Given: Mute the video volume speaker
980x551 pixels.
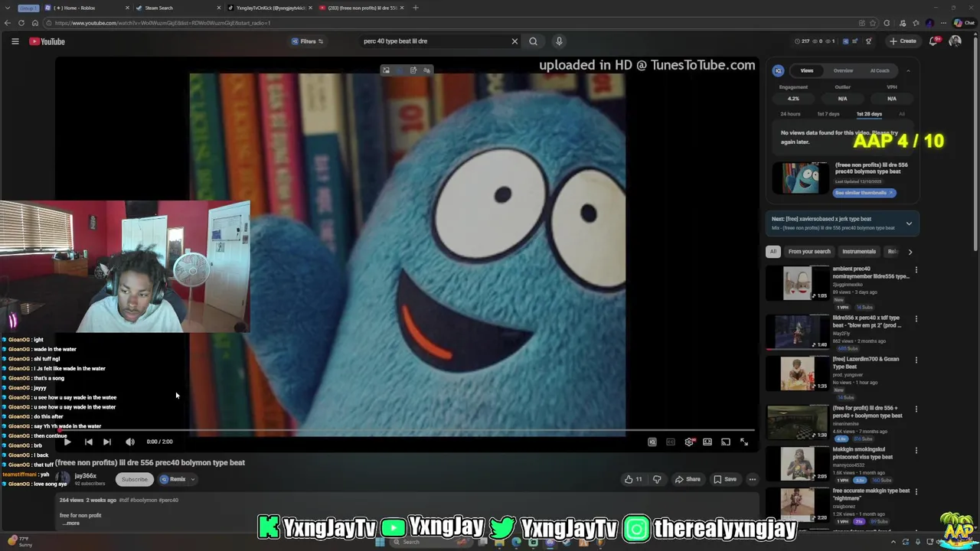Looking at the screenshot, I should click(x=130, y=442).
